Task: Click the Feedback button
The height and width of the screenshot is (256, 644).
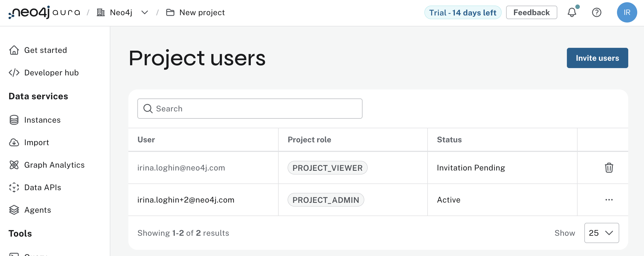Action: [x=531, y=12]
